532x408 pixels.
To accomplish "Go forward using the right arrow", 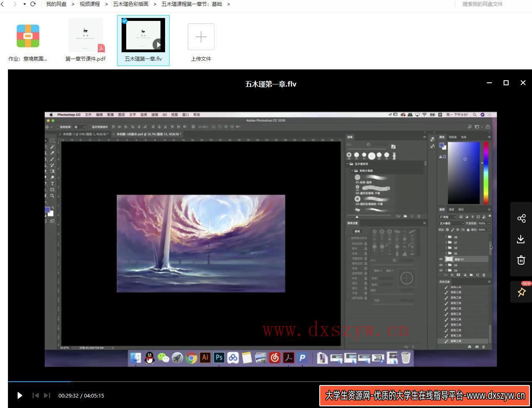I will [15, 4].
